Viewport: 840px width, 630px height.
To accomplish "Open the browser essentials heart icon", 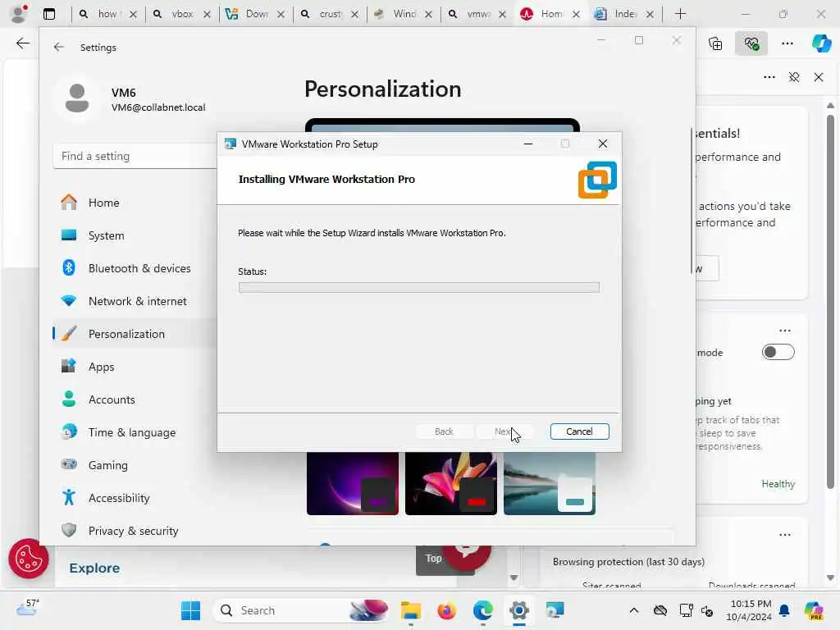I will click(751, 43).
